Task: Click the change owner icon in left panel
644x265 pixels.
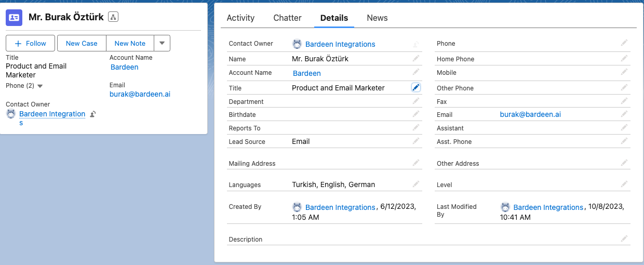Action: pos(93,114)
